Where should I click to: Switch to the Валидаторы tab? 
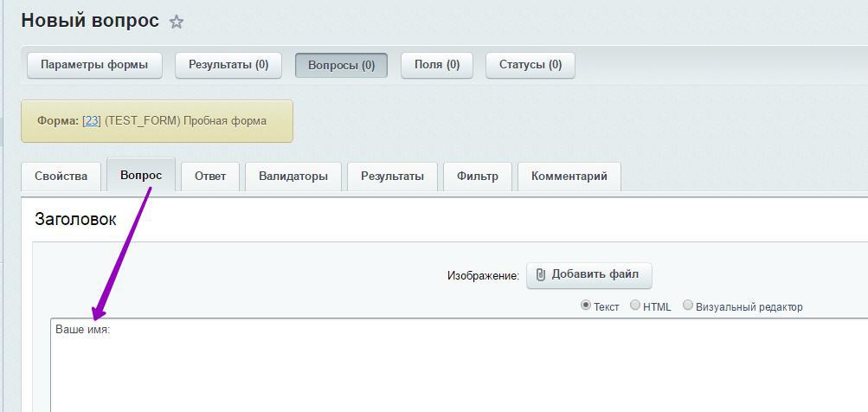pyautogui.click(x=293, y=177)
